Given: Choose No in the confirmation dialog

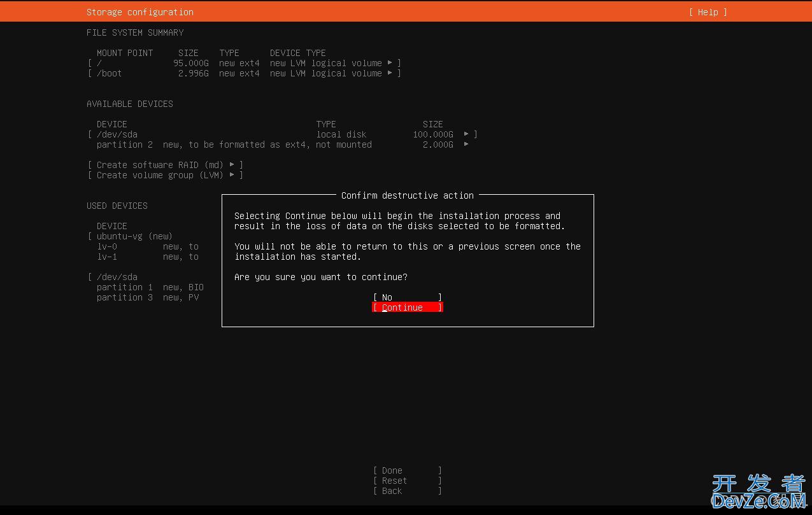Looking at the screenshot, I should (408, 297).
